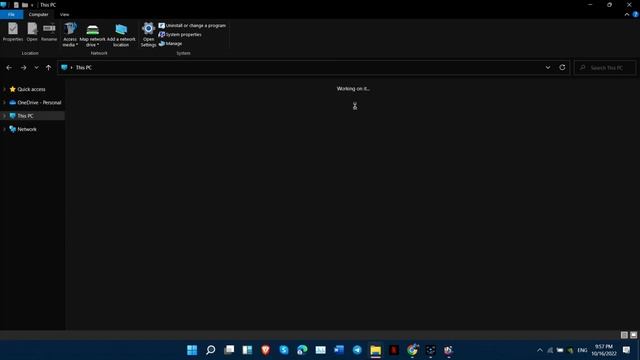Open Microsoft Edge from the taskbar
Image resolution: width=640 pixels, height=360 pixels.
(x=302, y=350)
